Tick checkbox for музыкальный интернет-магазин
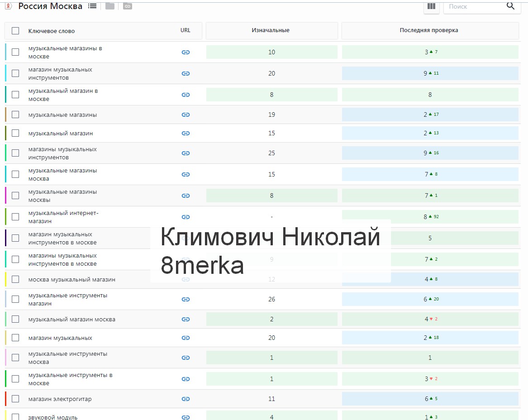This screenshot has height=420, width=528. [15, 217]
